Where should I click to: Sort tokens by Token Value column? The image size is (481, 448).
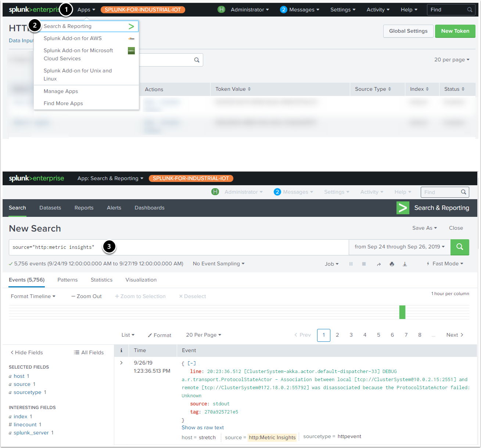pos(233,89)
